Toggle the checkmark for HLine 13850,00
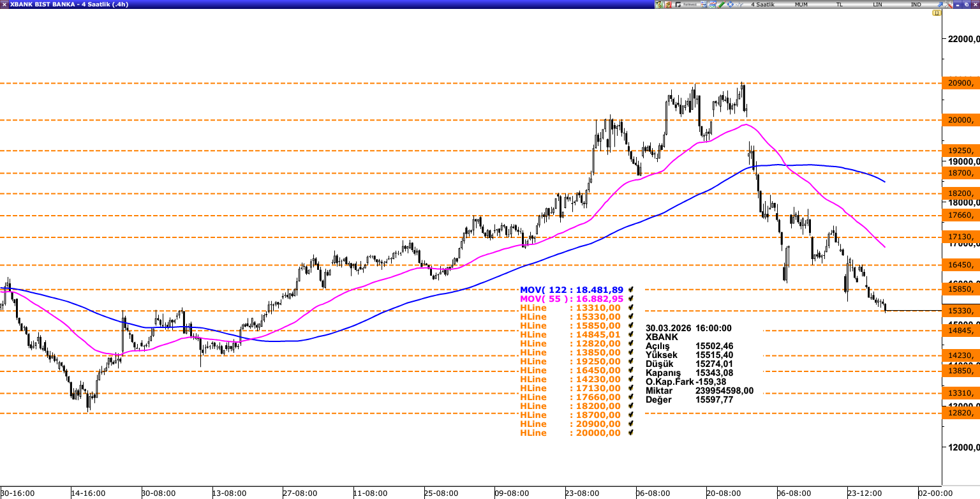This screenshot has width=980, height=499. coord(630,352)
